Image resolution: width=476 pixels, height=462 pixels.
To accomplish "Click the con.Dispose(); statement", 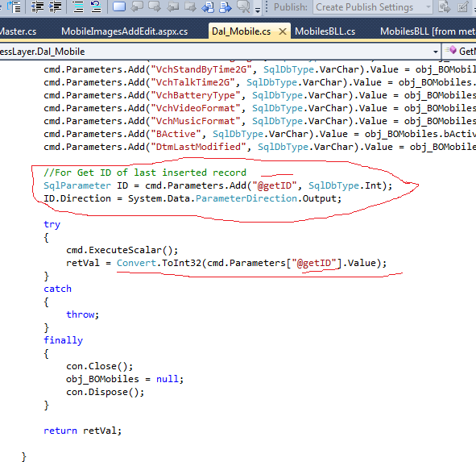I will [105, 393].
